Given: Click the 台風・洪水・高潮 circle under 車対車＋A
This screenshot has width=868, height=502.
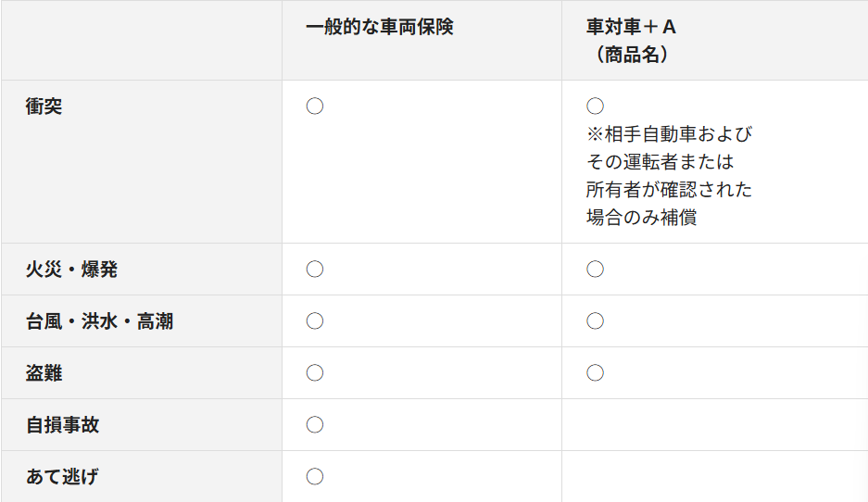Looking at the screenshot, I should pyautogui.click(x=595, y=321).
